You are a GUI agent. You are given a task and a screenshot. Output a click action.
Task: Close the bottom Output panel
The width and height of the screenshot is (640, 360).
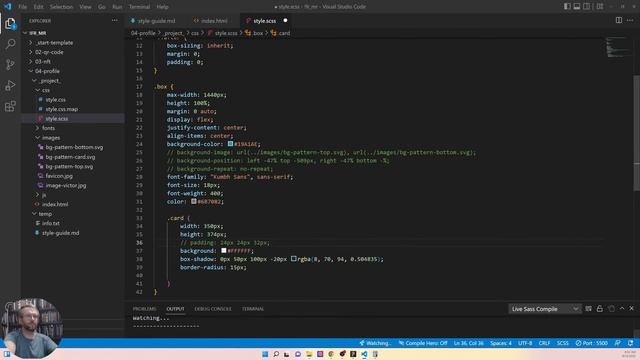point(631,309)
